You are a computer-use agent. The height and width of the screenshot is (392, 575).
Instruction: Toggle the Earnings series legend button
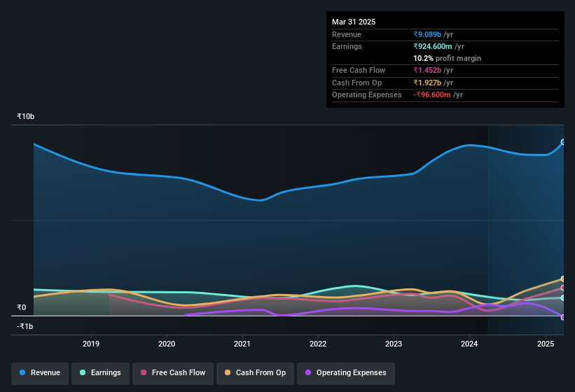[100, 373]
